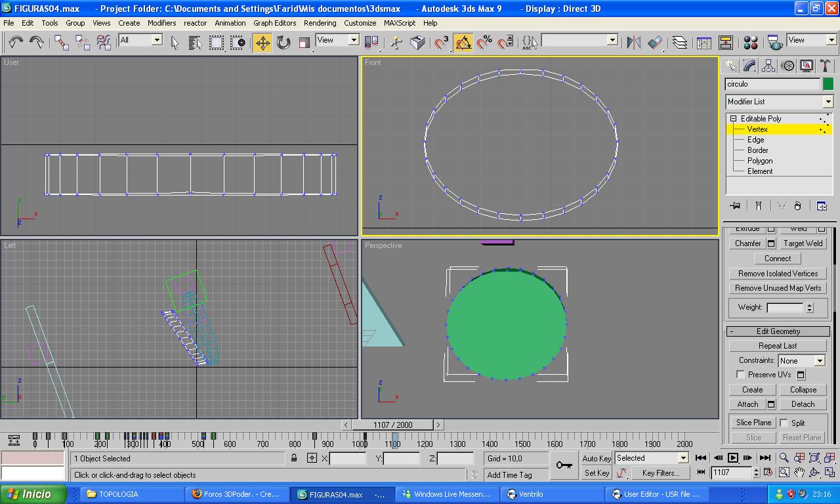The height and width of the screenshot is (504, 840).
Task: Click the Align tool icon
Action: tap(655, 43)
